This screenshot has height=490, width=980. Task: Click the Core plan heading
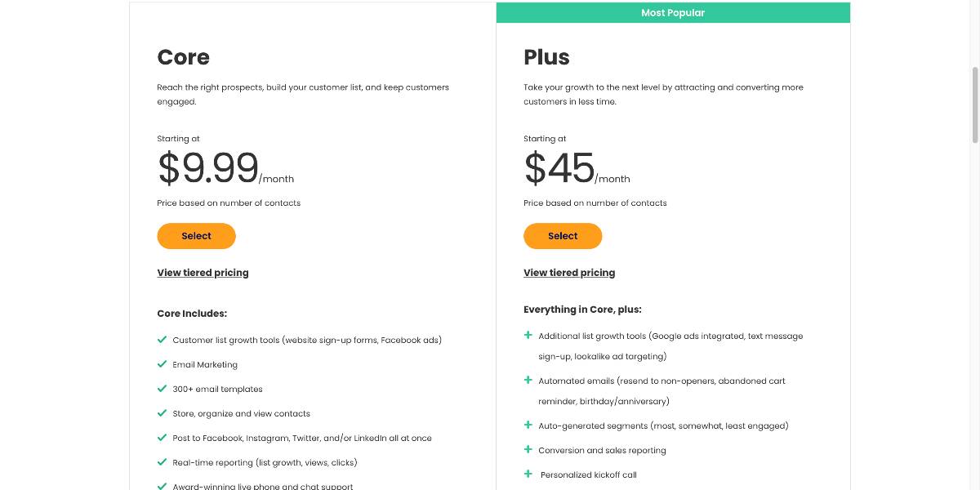click(183, 57)
